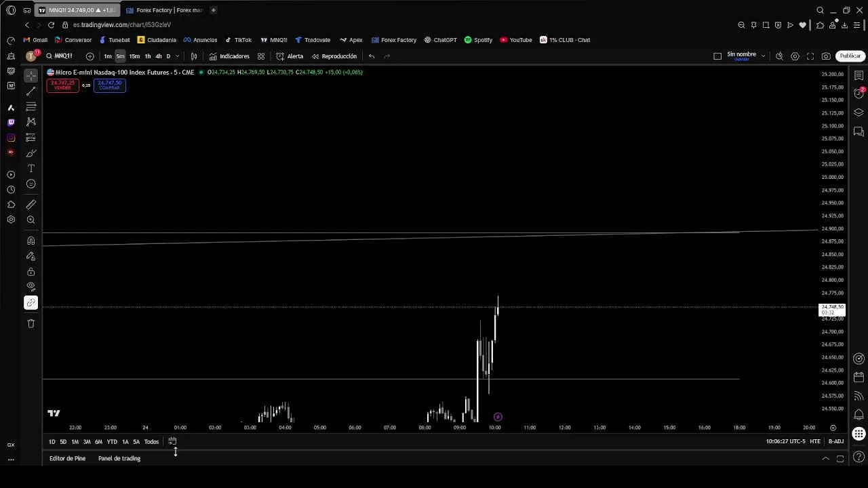Select the ruler measure tool

31,204
